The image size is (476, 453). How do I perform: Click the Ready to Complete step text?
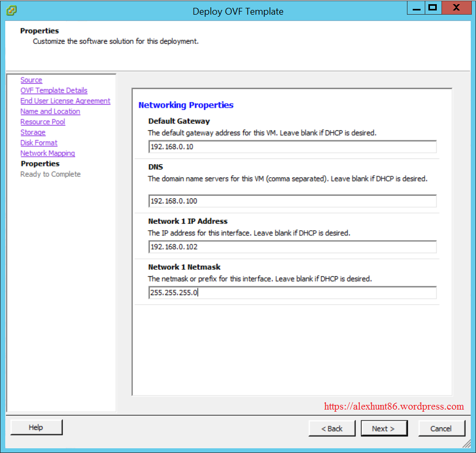click(x=50, y=174)
